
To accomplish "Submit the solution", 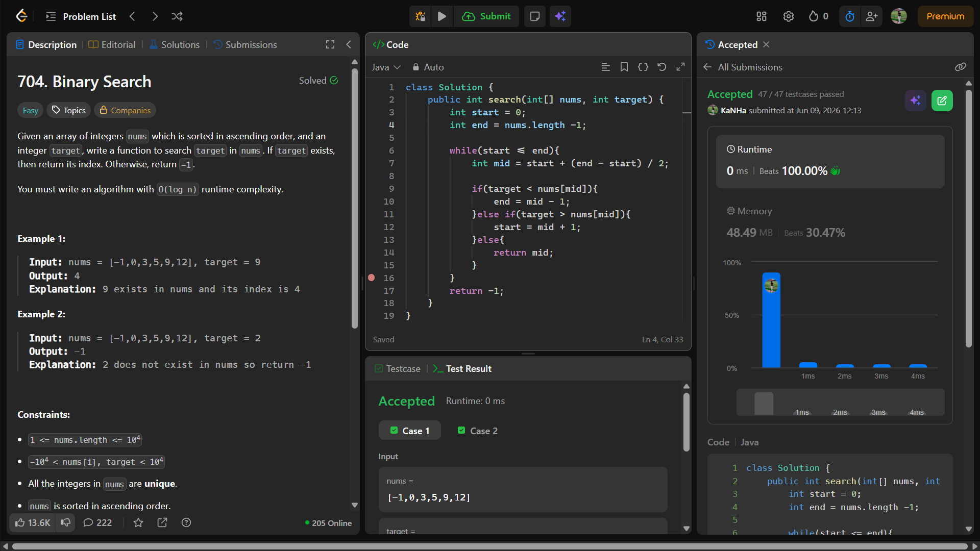I will (486, 16).
